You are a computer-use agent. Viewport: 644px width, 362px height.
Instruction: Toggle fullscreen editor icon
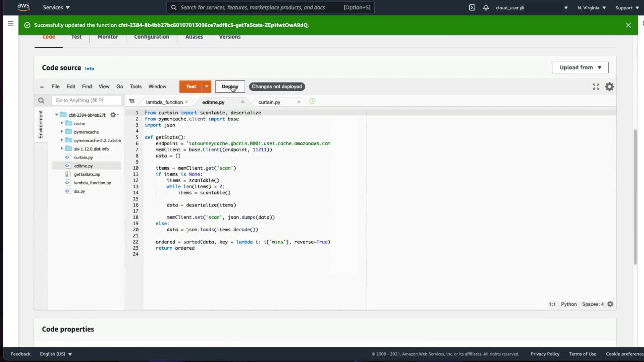click(x=596, y=87)
